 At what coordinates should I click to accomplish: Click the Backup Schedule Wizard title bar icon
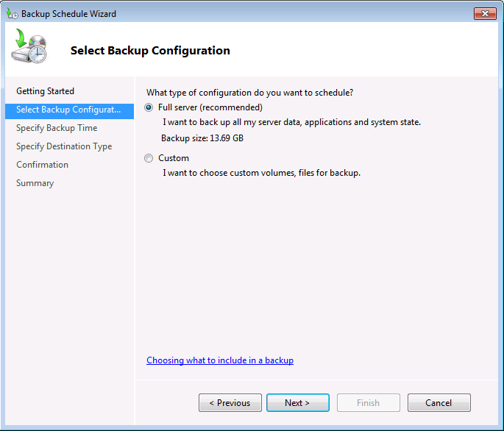pos(12,13)
